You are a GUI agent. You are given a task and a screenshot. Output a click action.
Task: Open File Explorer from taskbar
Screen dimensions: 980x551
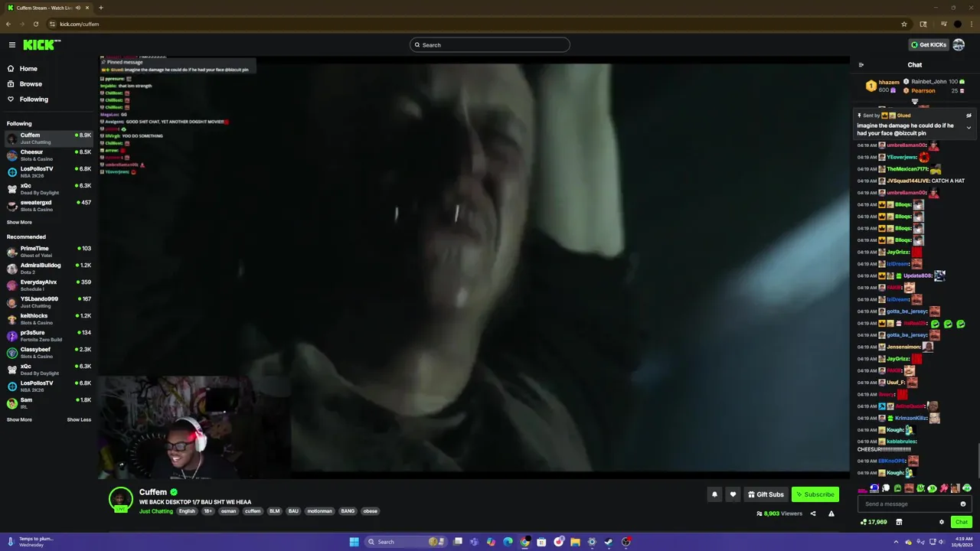(575, 542)
